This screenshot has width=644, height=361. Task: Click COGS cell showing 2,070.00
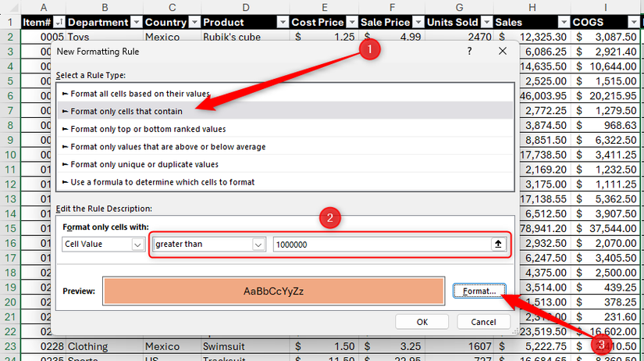coord(606,243)
